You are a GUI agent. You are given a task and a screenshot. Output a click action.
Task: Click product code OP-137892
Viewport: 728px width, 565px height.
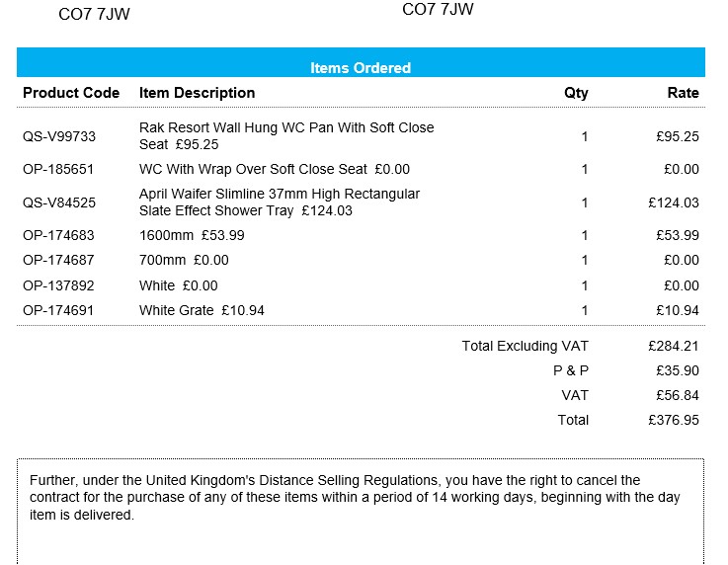(58, 285)
